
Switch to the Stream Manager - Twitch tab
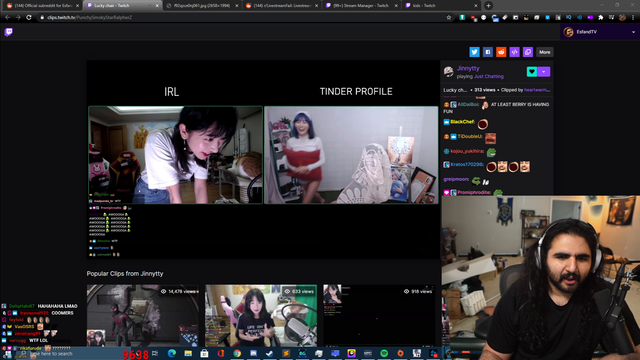pos(361,6)
